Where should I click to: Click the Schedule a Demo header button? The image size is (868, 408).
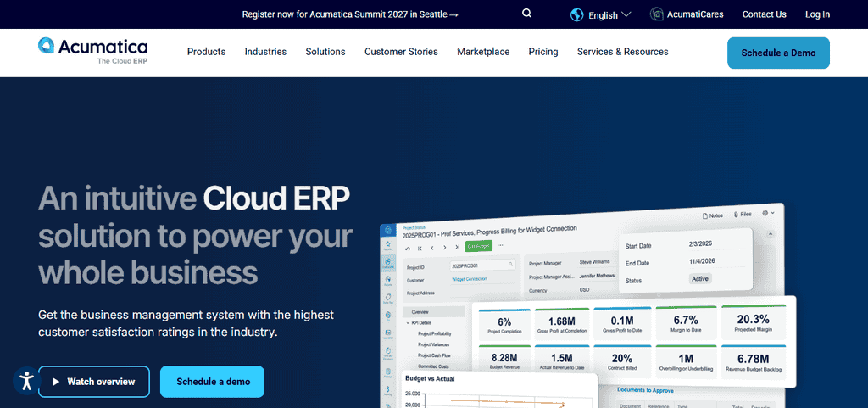[x=778, y=53]
